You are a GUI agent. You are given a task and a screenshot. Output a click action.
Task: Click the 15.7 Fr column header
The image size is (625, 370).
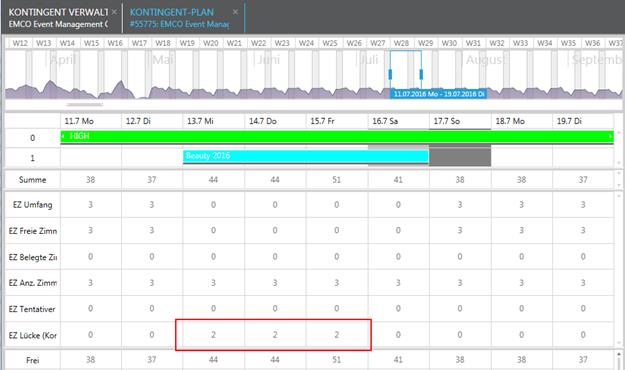337,121
